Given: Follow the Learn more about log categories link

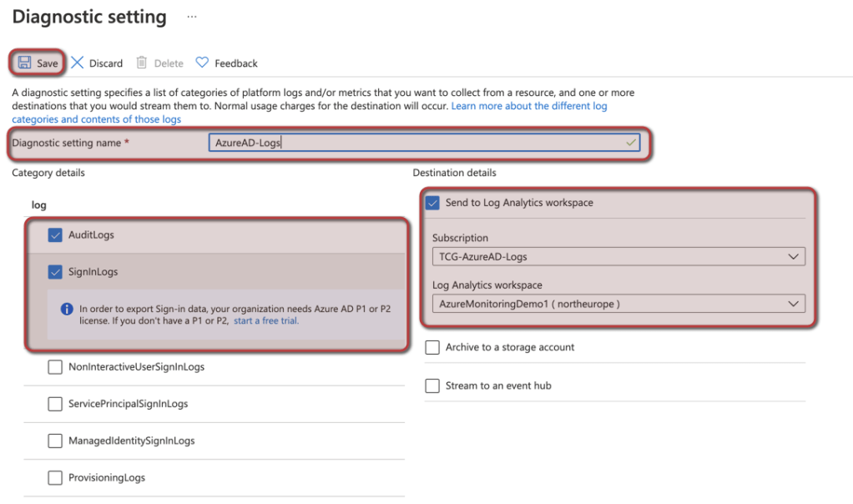Looking at the screenshot, I should [528, 107].
